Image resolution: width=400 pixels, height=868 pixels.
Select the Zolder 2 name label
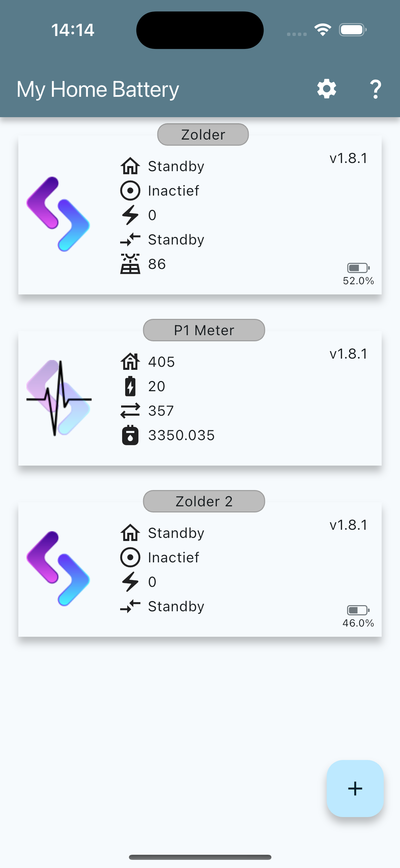(x=204, y=501)
